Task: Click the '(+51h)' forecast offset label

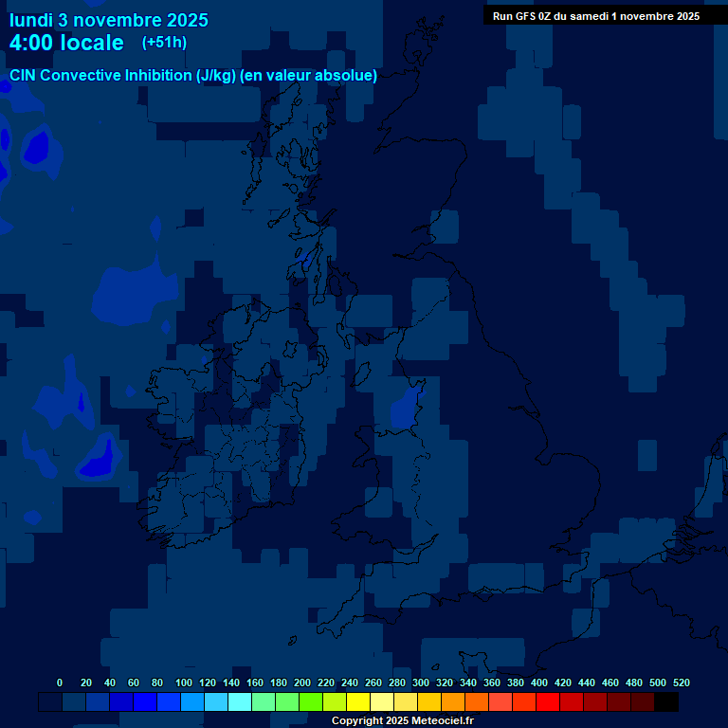Action: pos(164,43)
